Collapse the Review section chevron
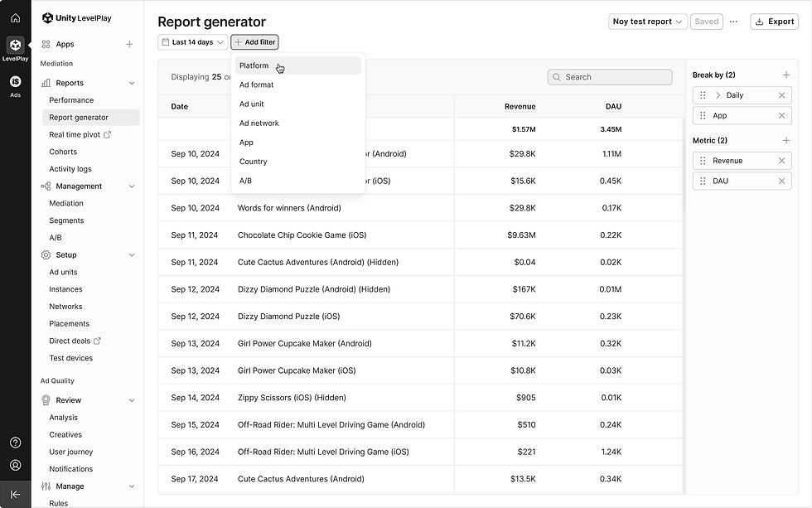The height and width of the screenshot is (508, 812). tap(132, 399)
